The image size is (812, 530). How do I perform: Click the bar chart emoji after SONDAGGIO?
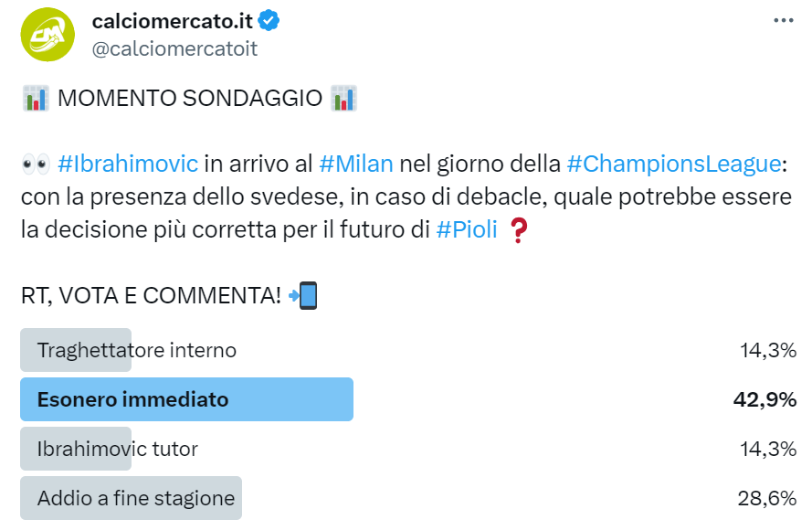pyautogui.click(x=344, y=98)
